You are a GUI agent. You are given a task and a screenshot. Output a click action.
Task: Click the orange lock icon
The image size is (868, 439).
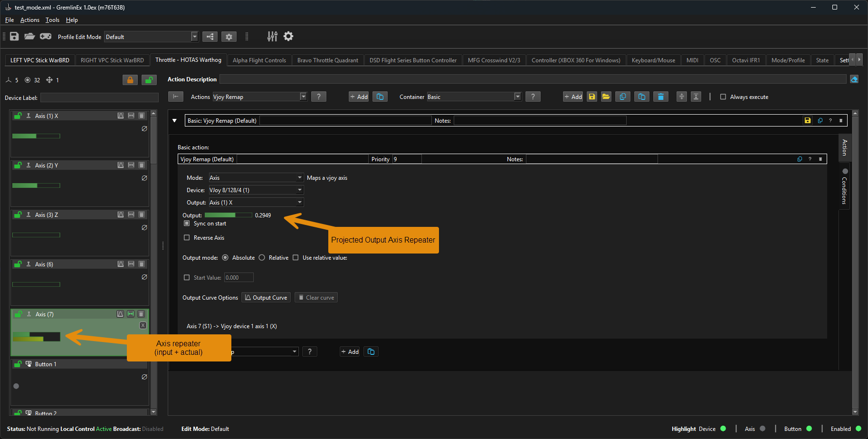[130, 80]
